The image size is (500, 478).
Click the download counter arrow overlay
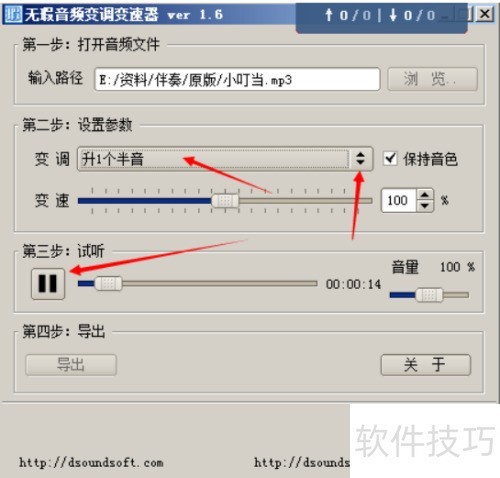click(x=393, y=15)
